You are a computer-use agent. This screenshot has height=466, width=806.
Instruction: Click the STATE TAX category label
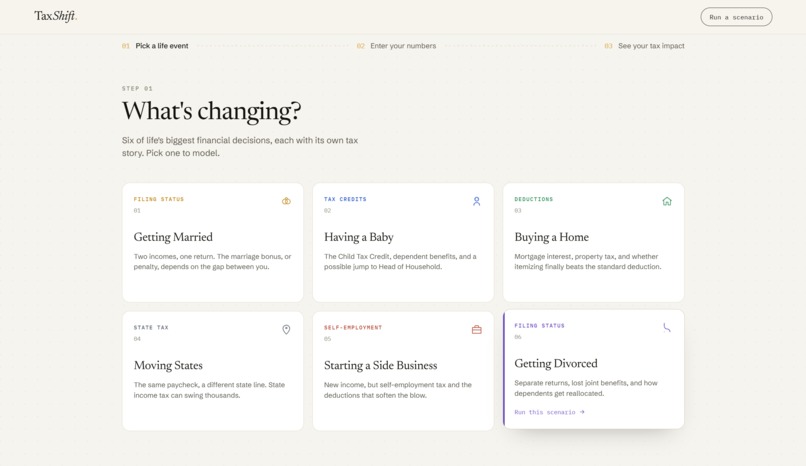pyautogui.click(x=151, y=327)
